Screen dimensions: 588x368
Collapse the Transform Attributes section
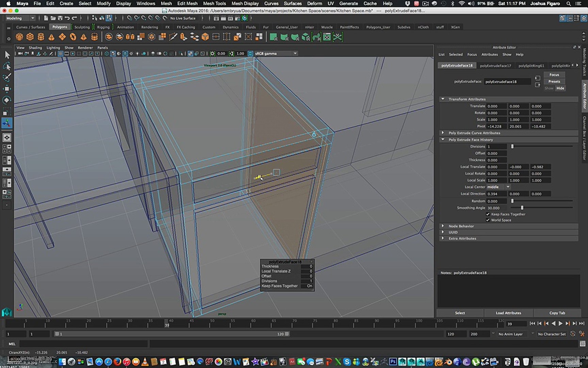[x=443, y=99]
